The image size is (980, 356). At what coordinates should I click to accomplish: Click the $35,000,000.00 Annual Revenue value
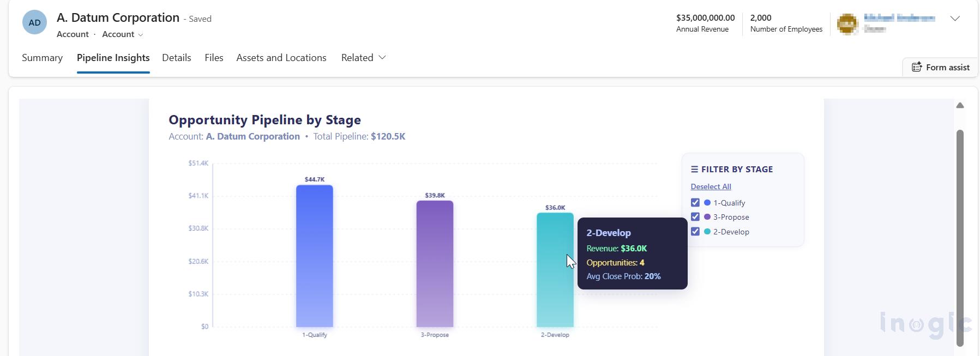point(705,18)
